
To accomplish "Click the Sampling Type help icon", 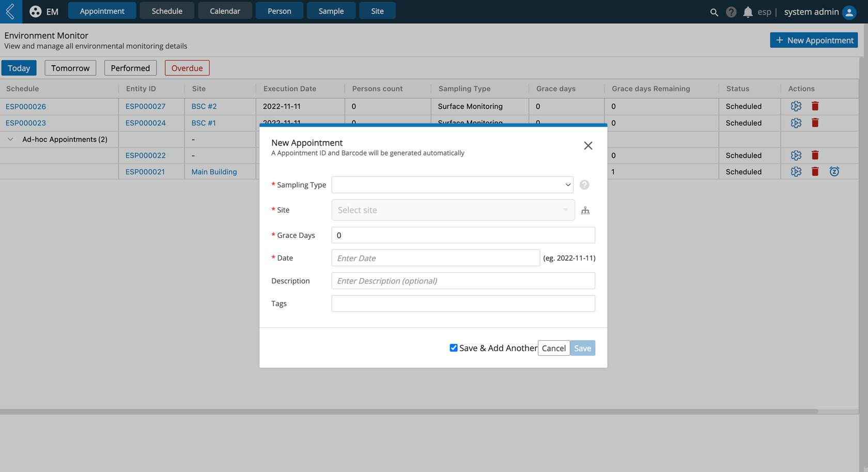I will (x=584, y=185).
